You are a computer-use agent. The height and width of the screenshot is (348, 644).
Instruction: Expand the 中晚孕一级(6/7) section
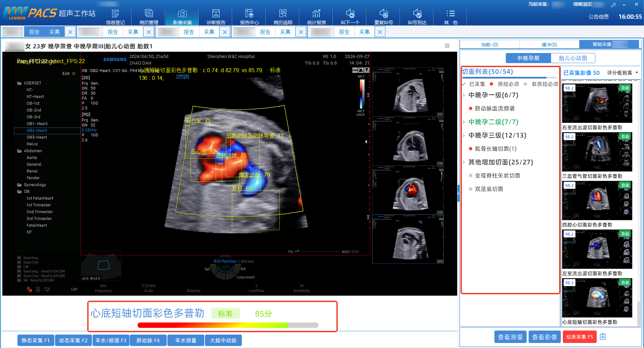(x=493, y=95)
